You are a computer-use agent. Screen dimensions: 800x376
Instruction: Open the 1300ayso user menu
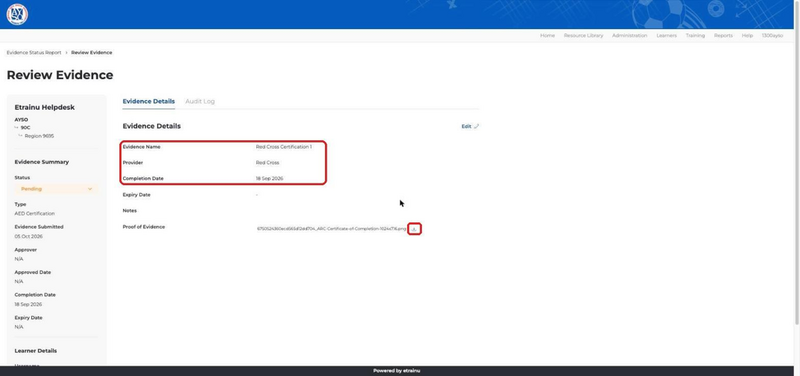click(772, 36)
